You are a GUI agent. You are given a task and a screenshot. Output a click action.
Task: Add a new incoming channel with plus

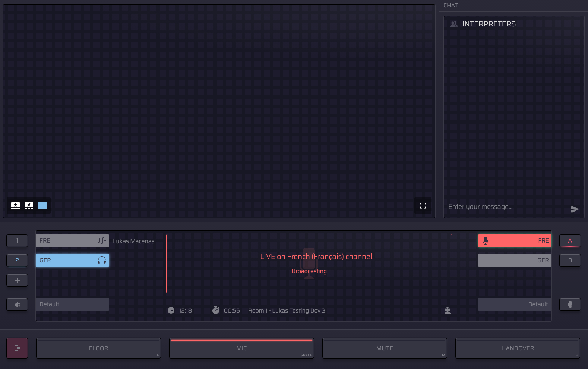(17, 280)
